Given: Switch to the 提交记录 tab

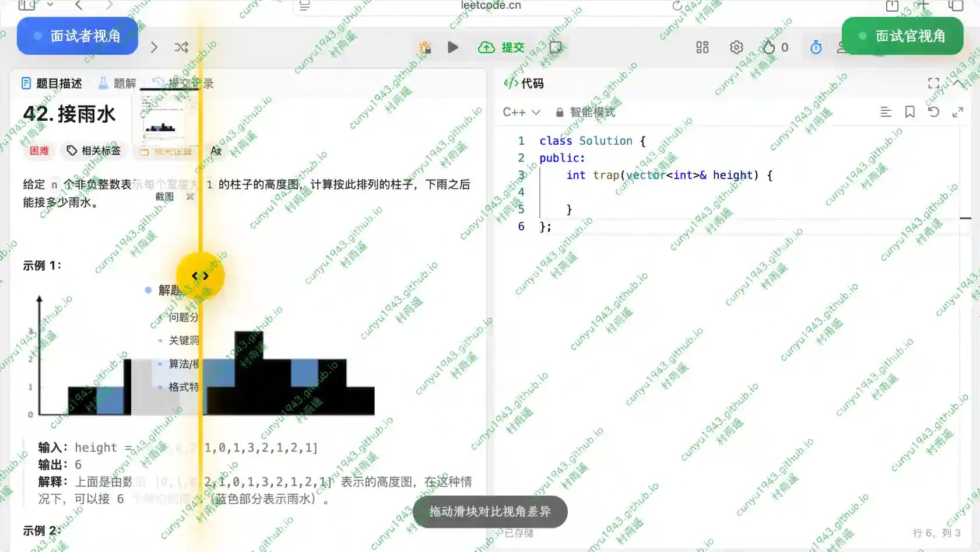Looking at the screenshot, I should point(183,83).
